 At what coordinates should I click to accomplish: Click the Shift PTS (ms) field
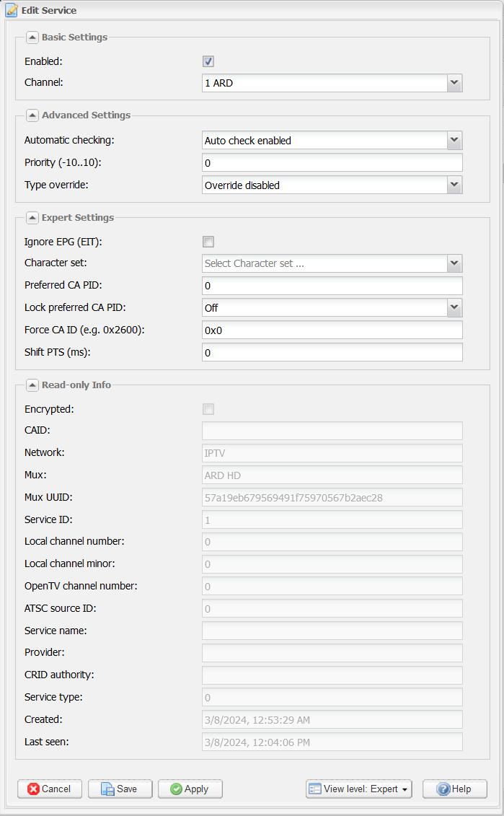click(332, 352)
